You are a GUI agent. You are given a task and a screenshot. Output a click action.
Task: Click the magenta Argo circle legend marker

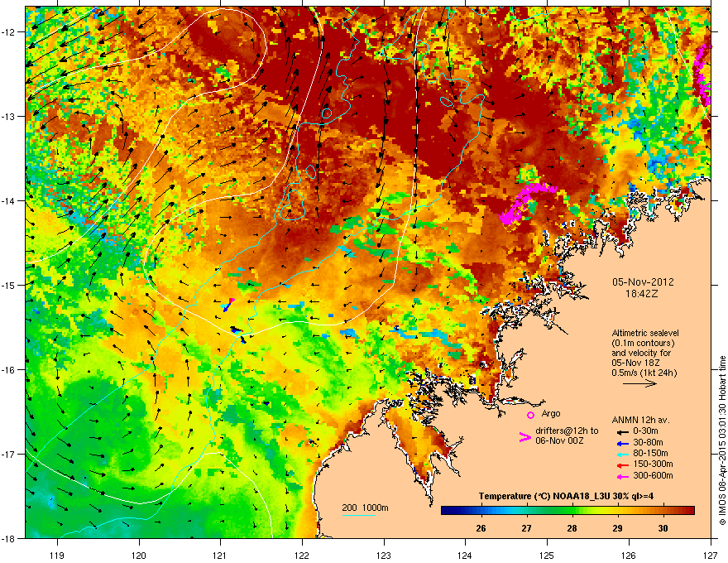(530, 415)
